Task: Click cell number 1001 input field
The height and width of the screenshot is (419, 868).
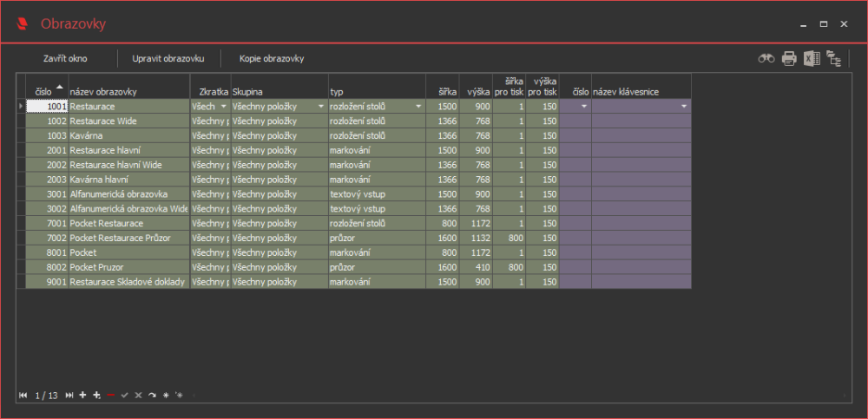Action: point(47,107)
